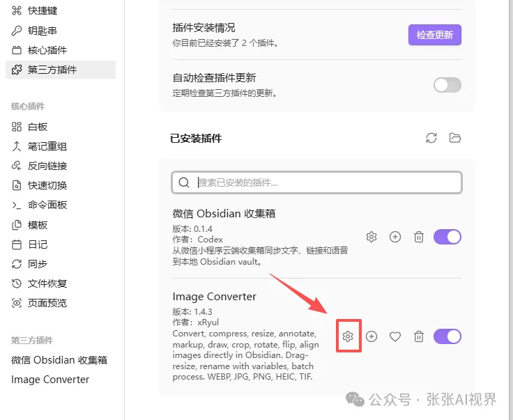Click the 钥匙串 key icon
Viewport: 513px width, 420px height.
click(x=17, y=31)
